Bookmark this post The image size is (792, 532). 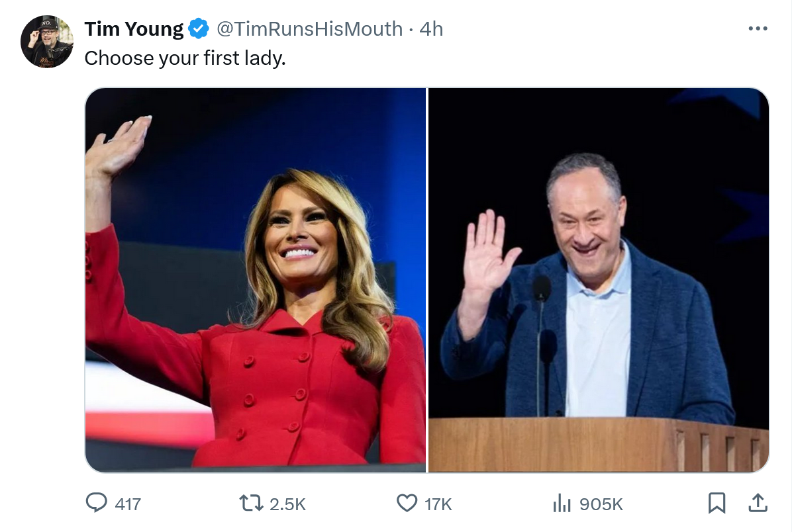point(717,504)
